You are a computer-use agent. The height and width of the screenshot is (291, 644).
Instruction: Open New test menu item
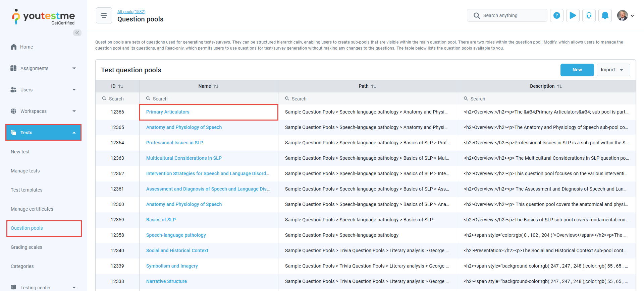[20, 152]
